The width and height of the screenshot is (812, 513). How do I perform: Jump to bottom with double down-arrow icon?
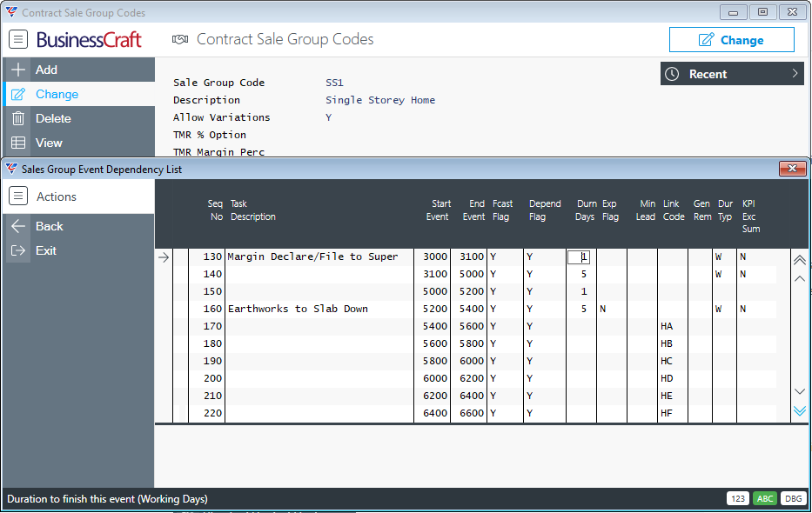[x=800, y=410]
